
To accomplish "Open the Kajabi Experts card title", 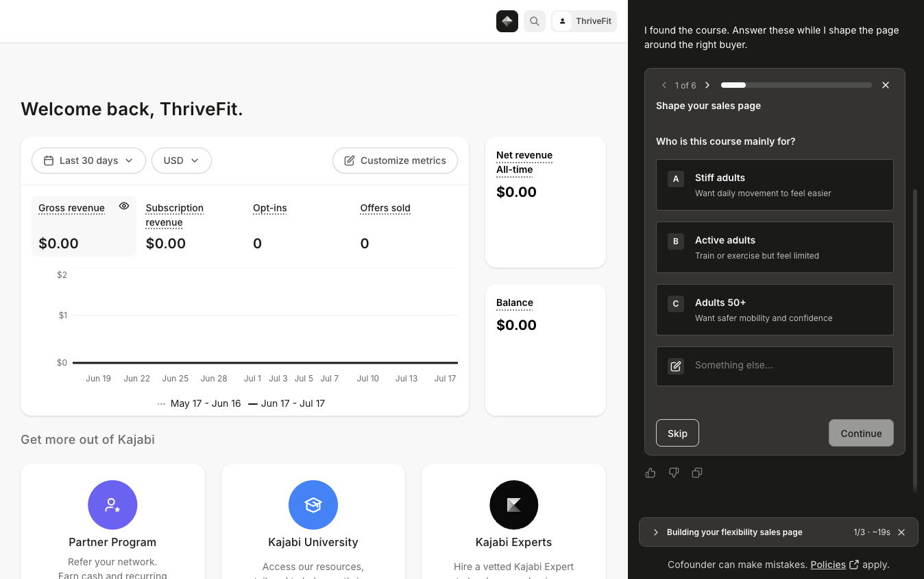I will point(514,542).
